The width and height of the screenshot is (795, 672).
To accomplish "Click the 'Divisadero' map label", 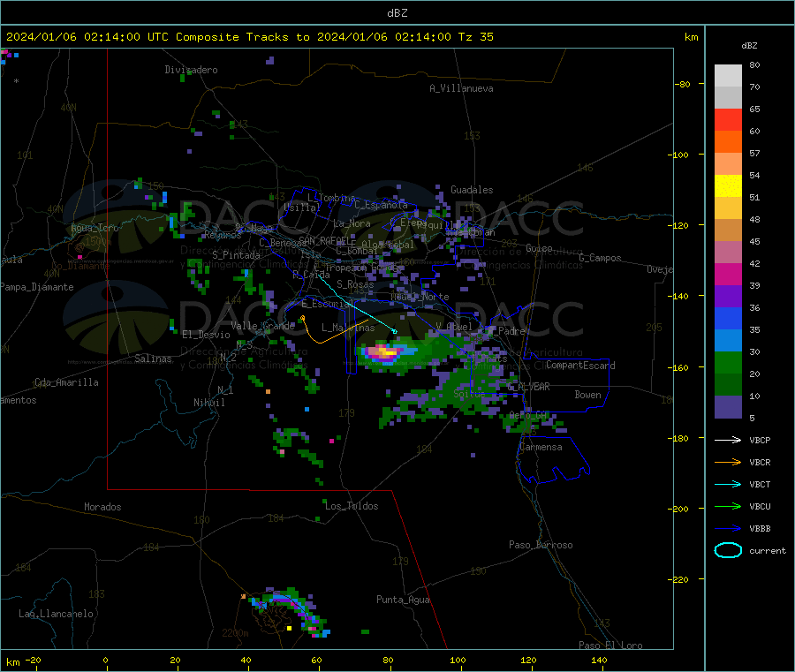I will (191, 70).
